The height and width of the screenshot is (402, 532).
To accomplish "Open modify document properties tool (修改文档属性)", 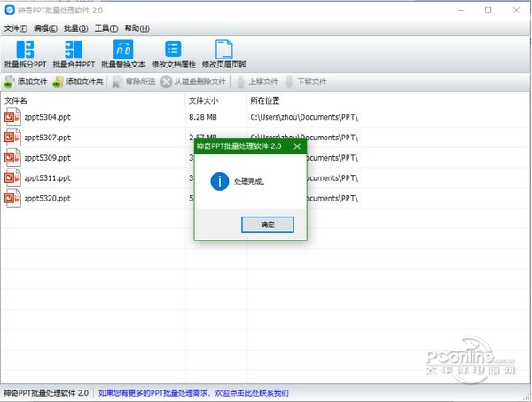I will [174, 53].
